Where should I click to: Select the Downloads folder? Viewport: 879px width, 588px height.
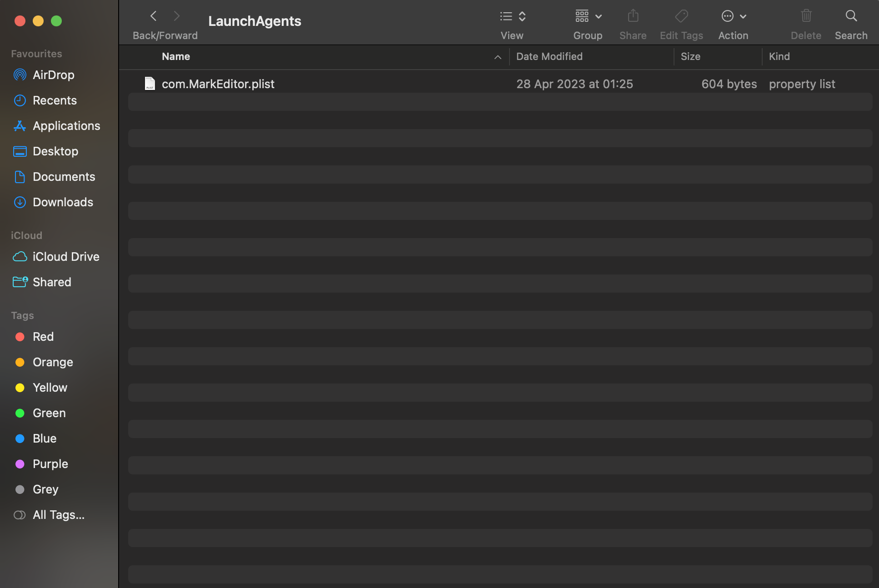63,201
